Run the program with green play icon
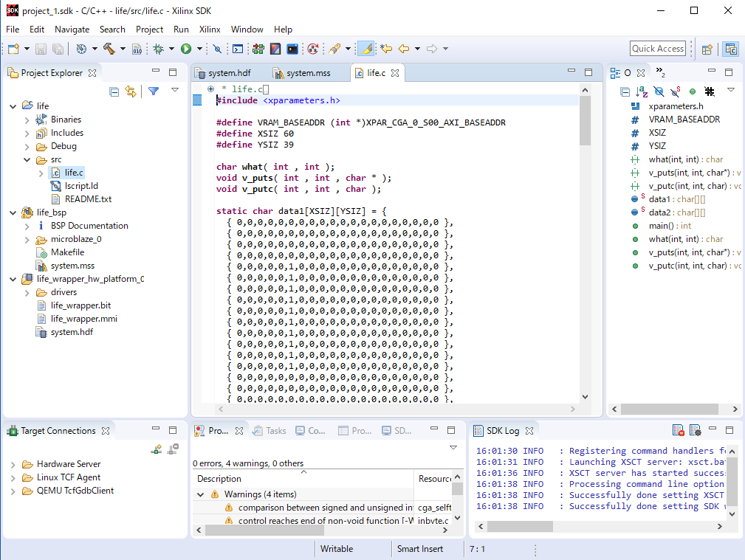This screenshot has height=560, width=745. pyautogui.click(x=186, y=49)
